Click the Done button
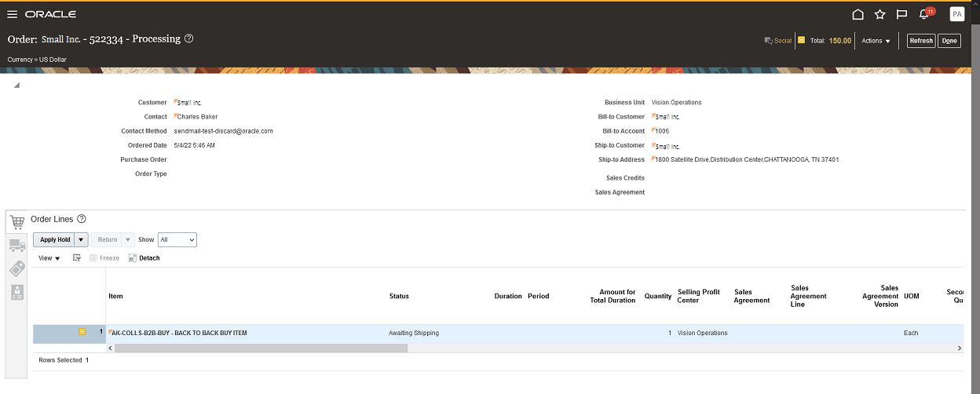The width and height of the screenshot is (980, 394). [949, 41]
